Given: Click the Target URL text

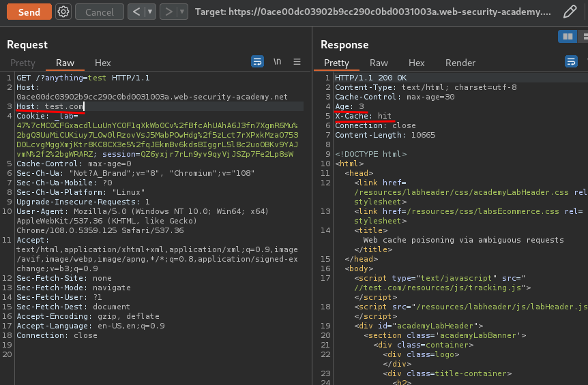Looking at the screenshot, I should (372, 12).
